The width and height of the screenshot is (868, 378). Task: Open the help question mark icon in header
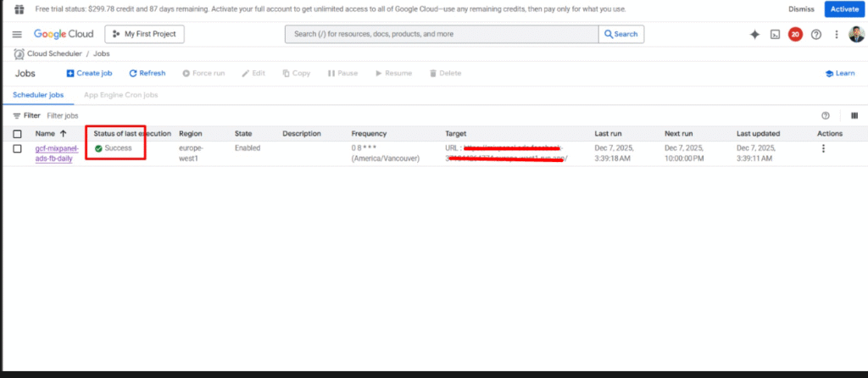(x=816, y=34)
